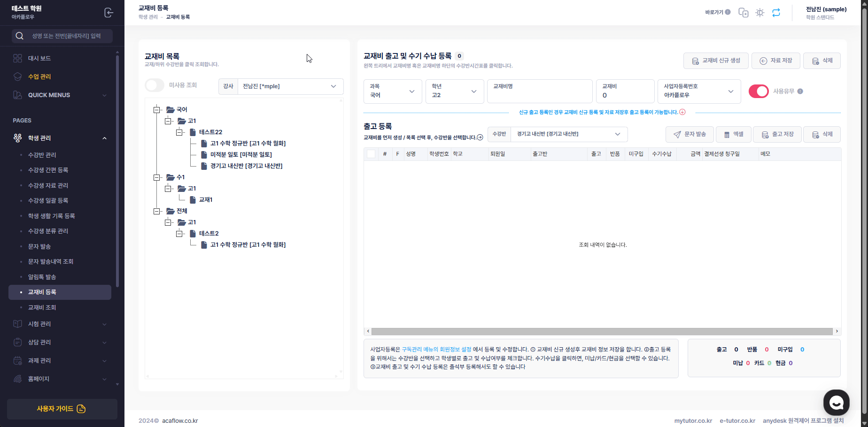This screenshot has height=427, width=868.
Task: Click the info icon next to 사용유무
Action: coord(800,91)
